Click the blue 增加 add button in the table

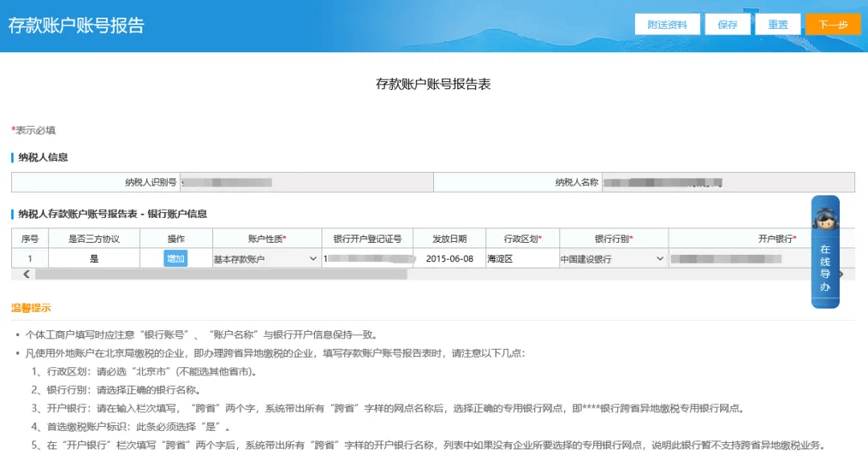(177, 258)
